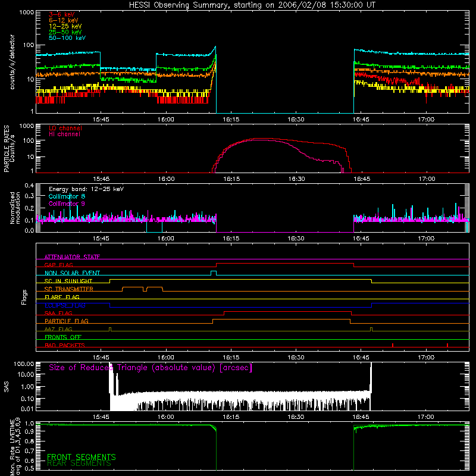Click the SC TRANSMITTER flag label
476x476 pixels.
tap(69, 289)
